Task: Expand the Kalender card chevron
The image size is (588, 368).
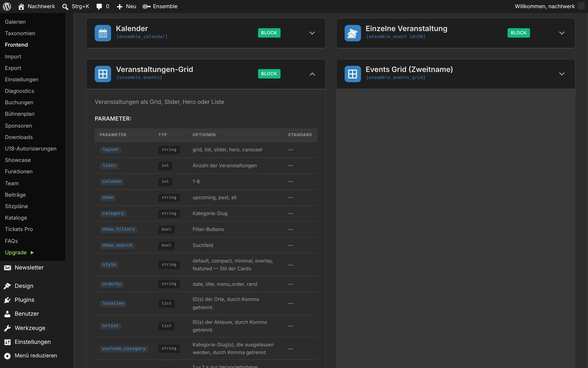Action: pyautogui.click(x=312, y=33)
